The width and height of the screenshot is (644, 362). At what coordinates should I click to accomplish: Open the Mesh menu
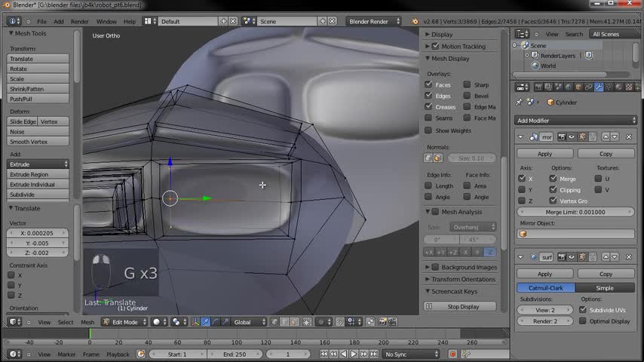[x=87, y=322]
